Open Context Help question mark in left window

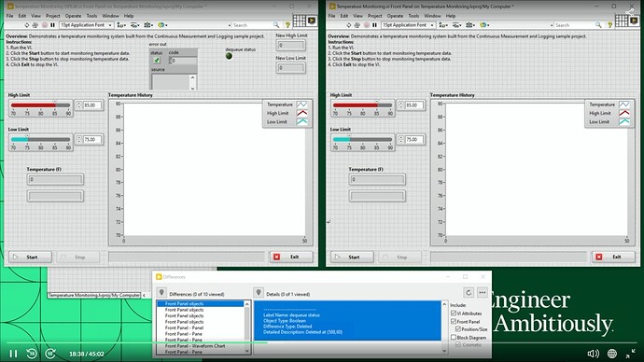click(x=287, y=25)
